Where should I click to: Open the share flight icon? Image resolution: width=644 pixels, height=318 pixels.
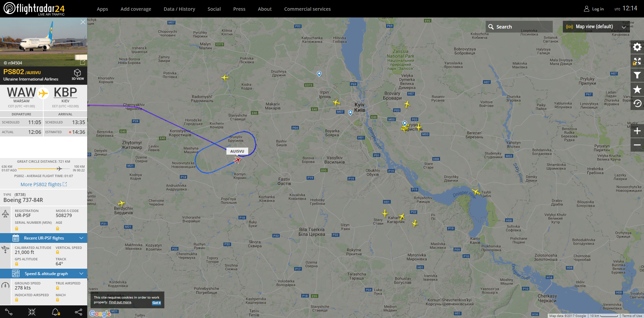pos(78,312)
